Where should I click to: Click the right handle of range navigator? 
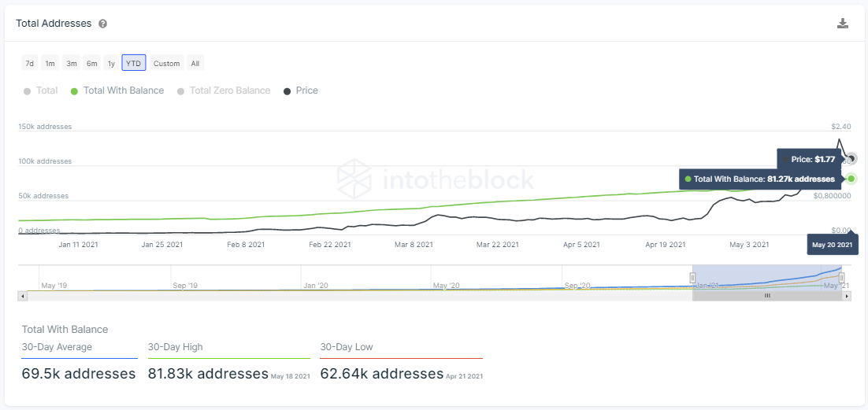point(841,277)
